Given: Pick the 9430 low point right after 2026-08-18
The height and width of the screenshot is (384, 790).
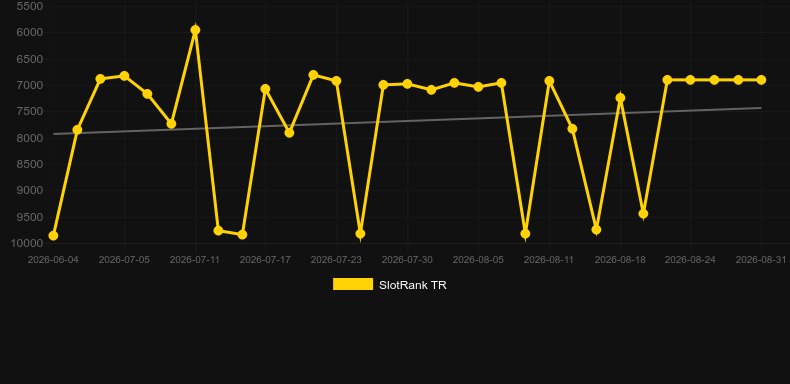Looking at the screenshot, I should [643, 214].
